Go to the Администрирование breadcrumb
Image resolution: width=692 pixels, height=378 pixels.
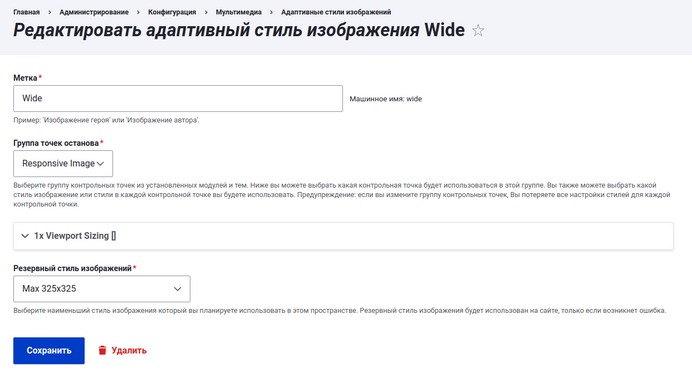coord(94,12)
